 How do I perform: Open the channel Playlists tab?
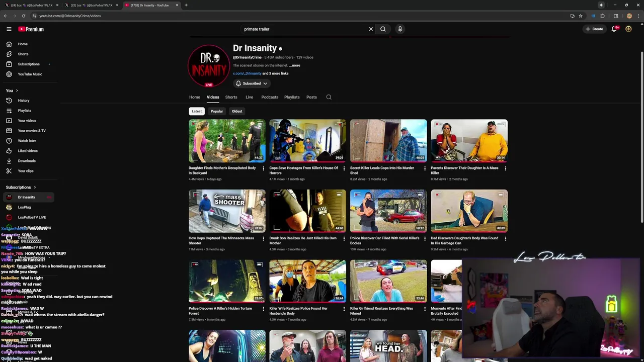[x=292, y=97]
